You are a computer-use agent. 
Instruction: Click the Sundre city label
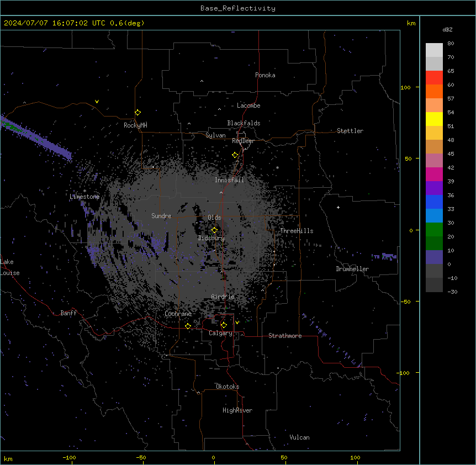pyautogui.click(x=161, y=216)
